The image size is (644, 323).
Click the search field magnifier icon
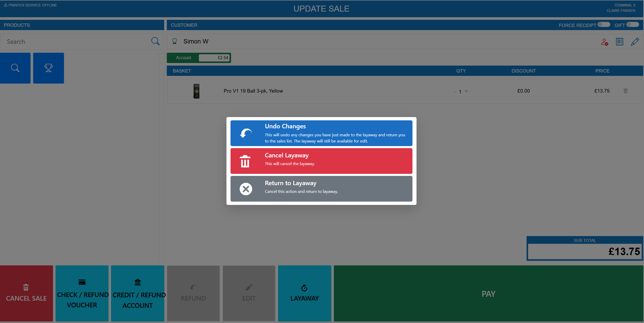pos(155,41)
